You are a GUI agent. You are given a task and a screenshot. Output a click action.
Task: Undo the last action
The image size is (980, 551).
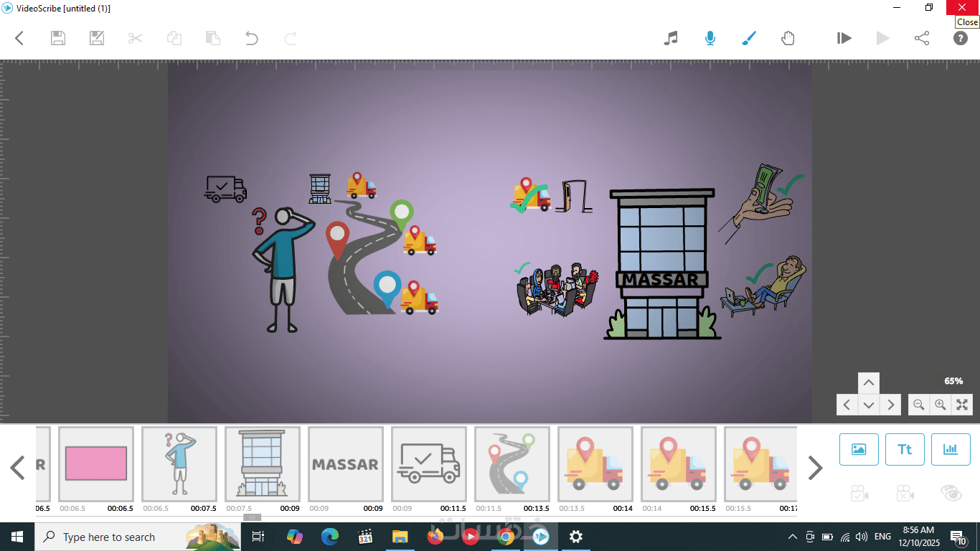click(x=251, y=38)
